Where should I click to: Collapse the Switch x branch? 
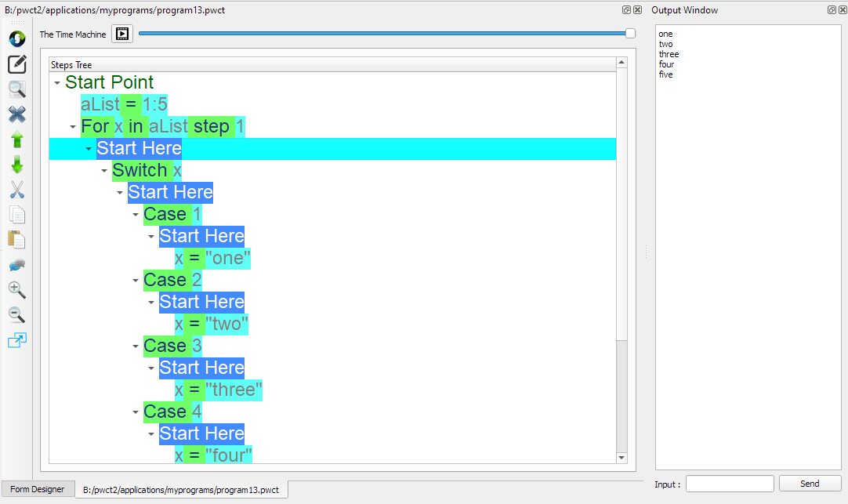pos(103,170)
